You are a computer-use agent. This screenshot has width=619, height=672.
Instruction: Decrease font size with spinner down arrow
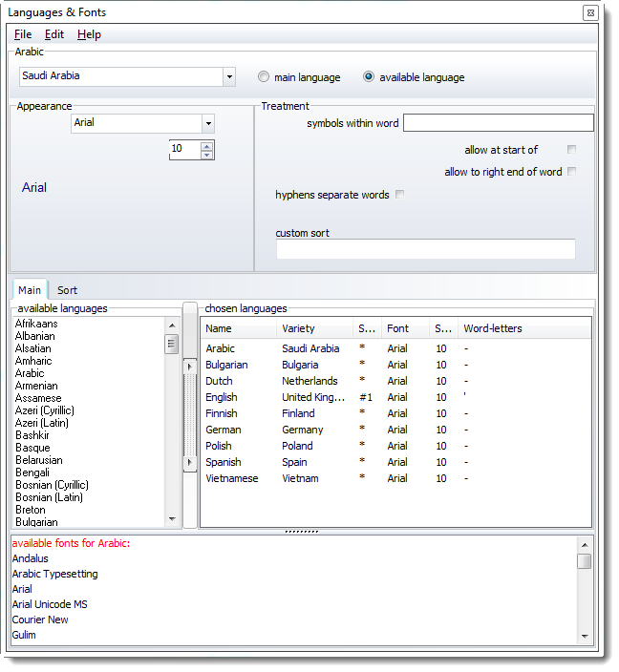(x=207, y=155)
